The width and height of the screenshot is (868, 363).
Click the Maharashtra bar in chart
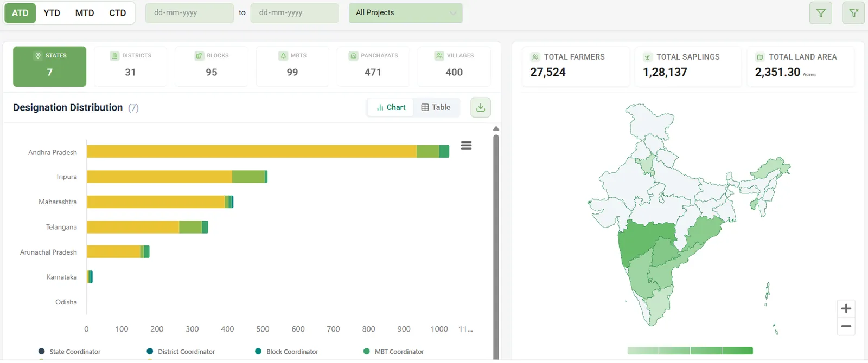(x=160, y=202)
